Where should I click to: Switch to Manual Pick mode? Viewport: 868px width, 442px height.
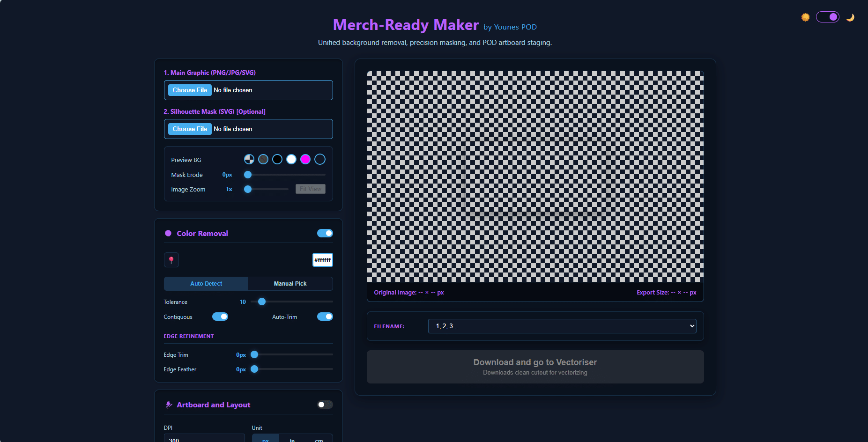pyautogui.click(x=290, y=284)
